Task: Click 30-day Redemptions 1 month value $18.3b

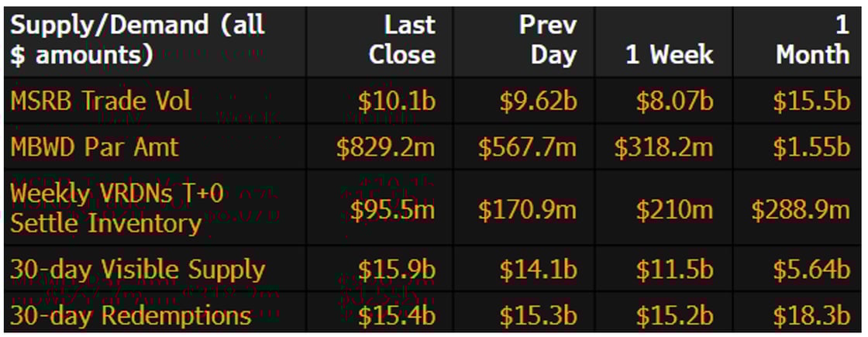Action: pos(811,315)
